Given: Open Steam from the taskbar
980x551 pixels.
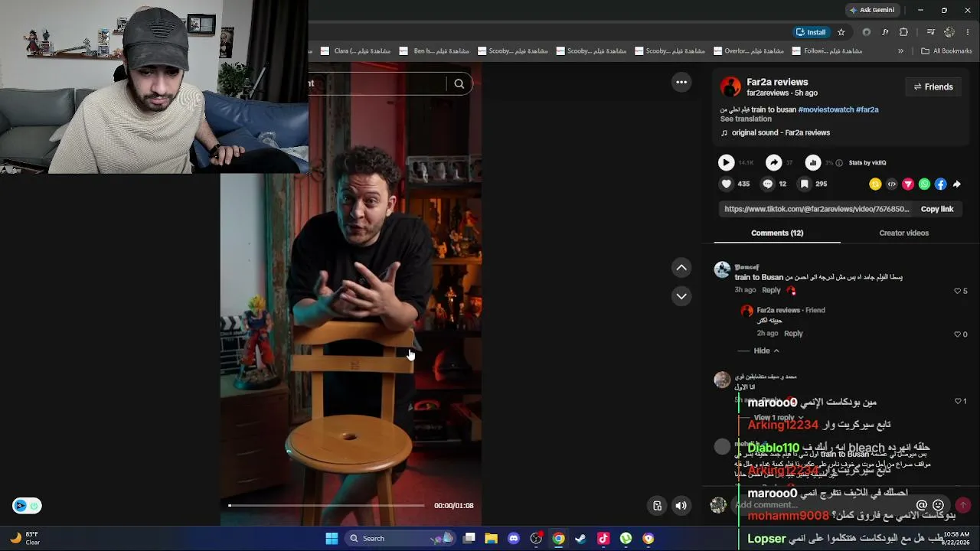Looking at the screenshot, I should [581, 539].
